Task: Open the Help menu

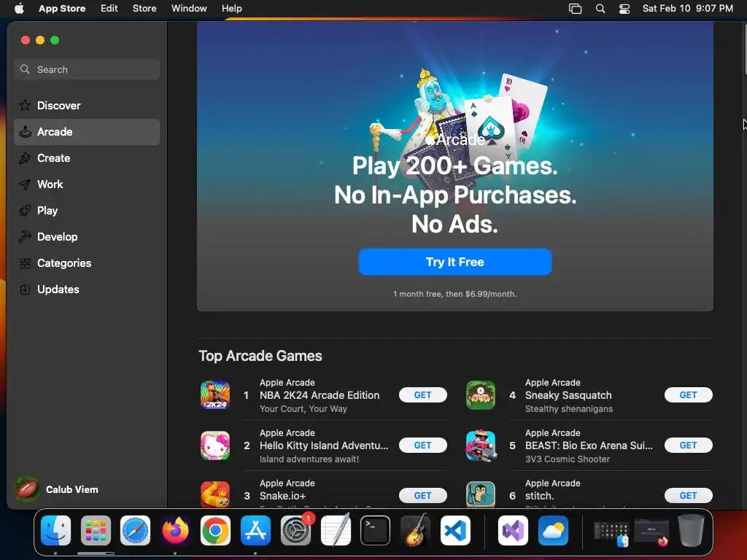Action: 231,9
